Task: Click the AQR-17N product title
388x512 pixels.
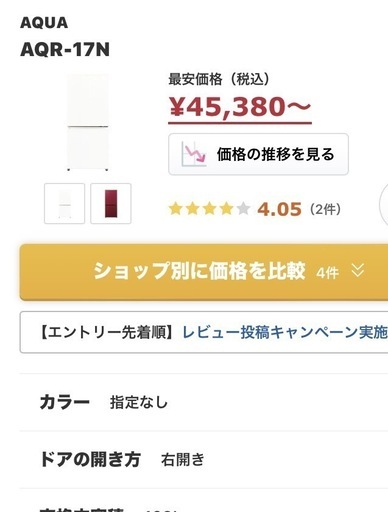Action: (x=65, y=49)
